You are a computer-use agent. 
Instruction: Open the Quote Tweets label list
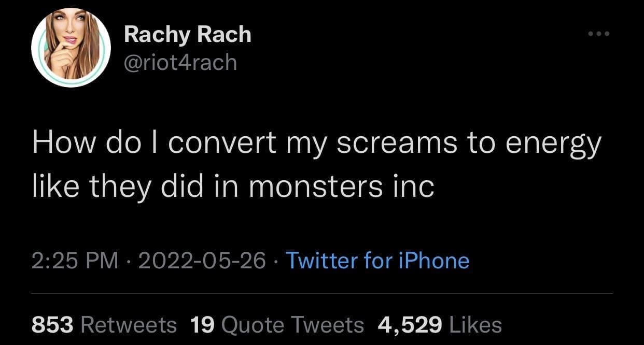tap(292, 325)
